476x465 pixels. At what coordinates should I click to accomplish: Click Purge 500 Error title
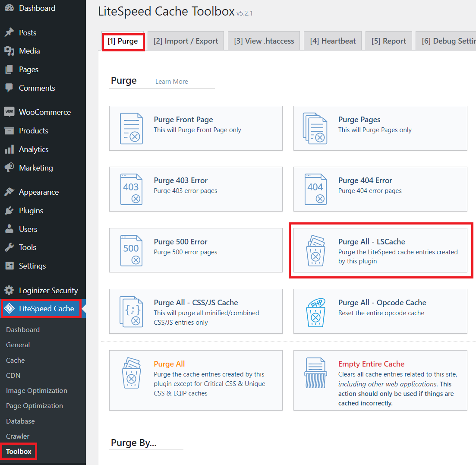point(181,242)
